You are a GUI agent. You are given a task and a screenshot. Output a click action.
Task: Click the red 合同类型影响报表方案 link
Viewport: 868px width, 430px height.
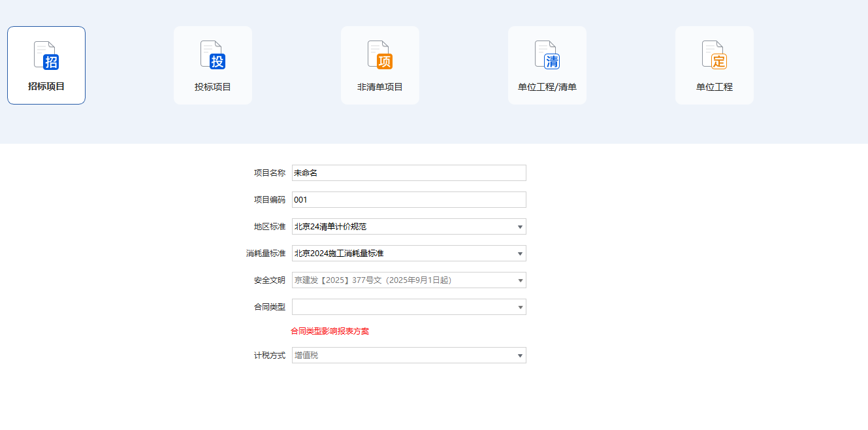coord(330,331)
